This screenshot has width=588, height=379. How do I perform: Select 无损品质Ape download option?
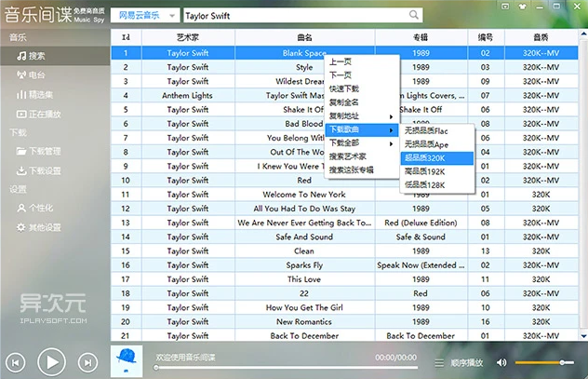tap(437, 144)
